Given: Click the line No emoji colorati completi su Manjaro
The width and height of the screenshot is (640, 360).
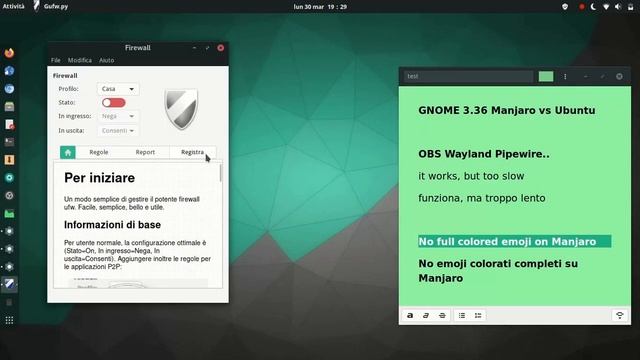Looking at the screenshot, I should tap(498, 271).
